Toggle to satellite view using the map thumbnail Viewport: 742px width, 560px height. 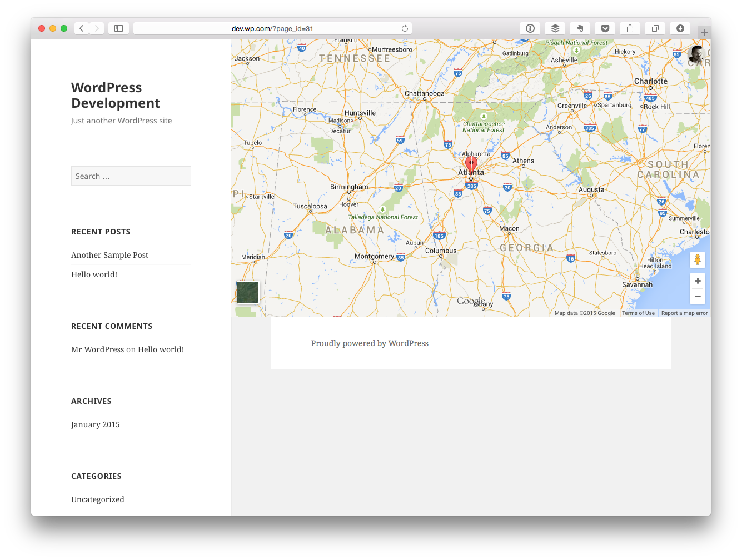pyautogui.click(x=247, y=292)
